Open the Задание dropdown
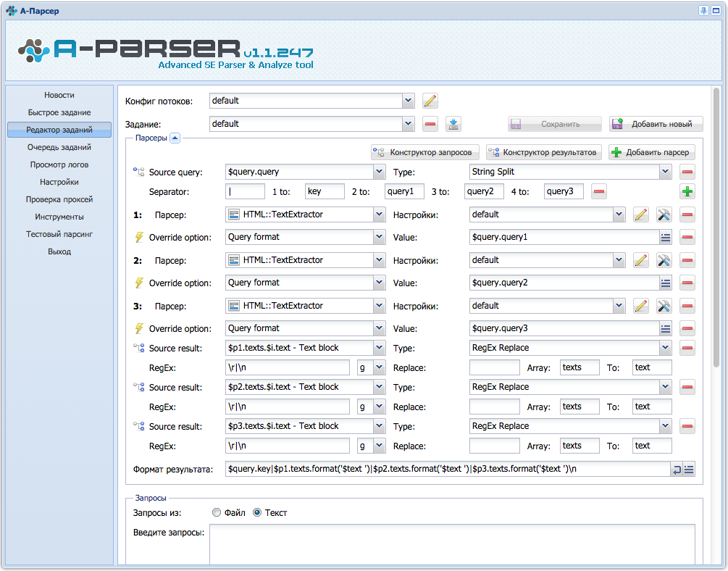 point(408,124)
